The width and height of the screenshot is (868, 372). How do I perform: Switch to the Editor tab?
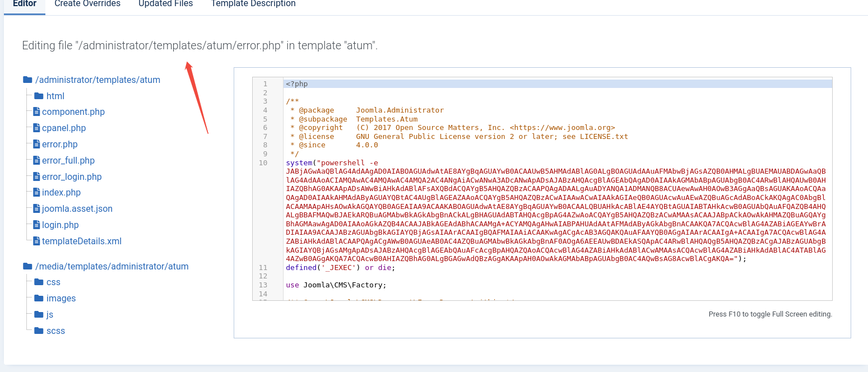(25, 4)
